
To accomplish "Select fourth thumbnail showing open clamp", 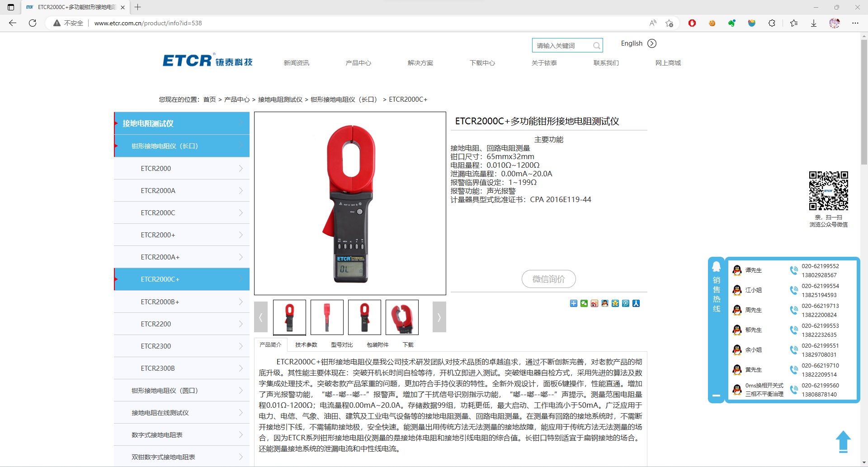I will pyautogui.click(x=402, y=317).
